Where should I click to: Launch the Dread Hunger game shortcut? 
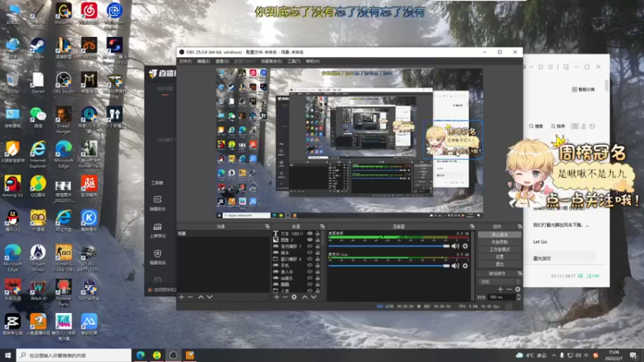point(64,120)
